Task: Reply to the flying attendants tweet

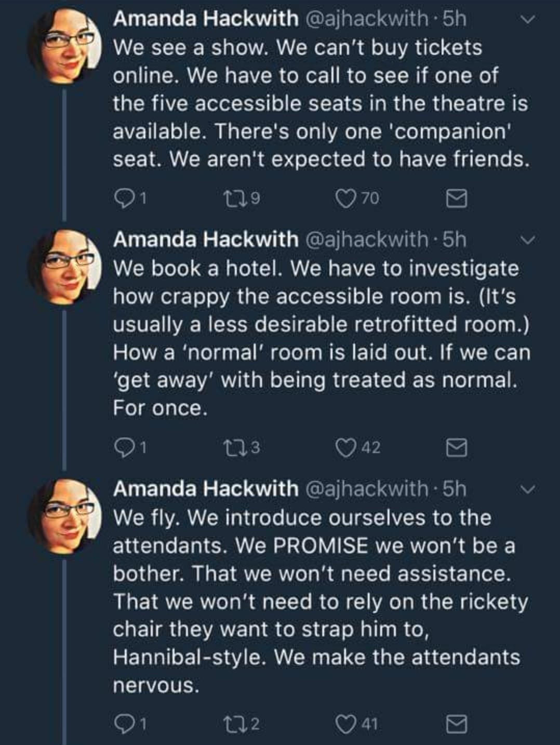Action: click(124, 724)
